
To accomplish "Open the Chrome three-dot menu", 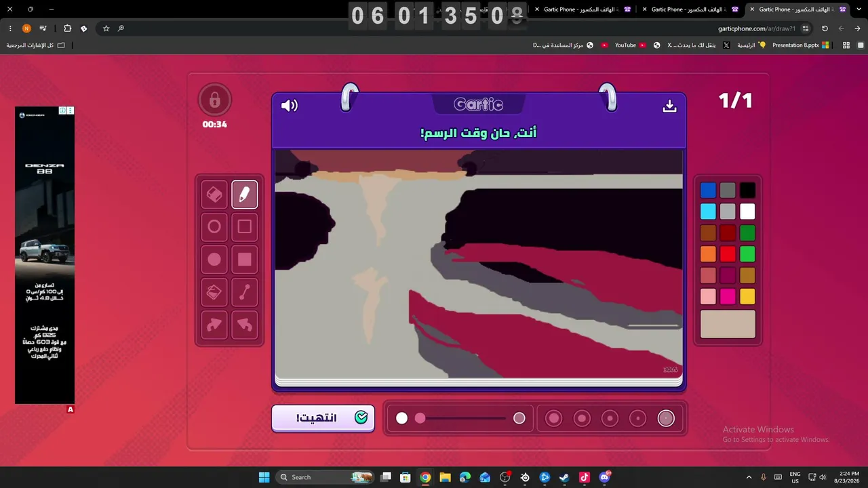I will (x=10, y=28).
